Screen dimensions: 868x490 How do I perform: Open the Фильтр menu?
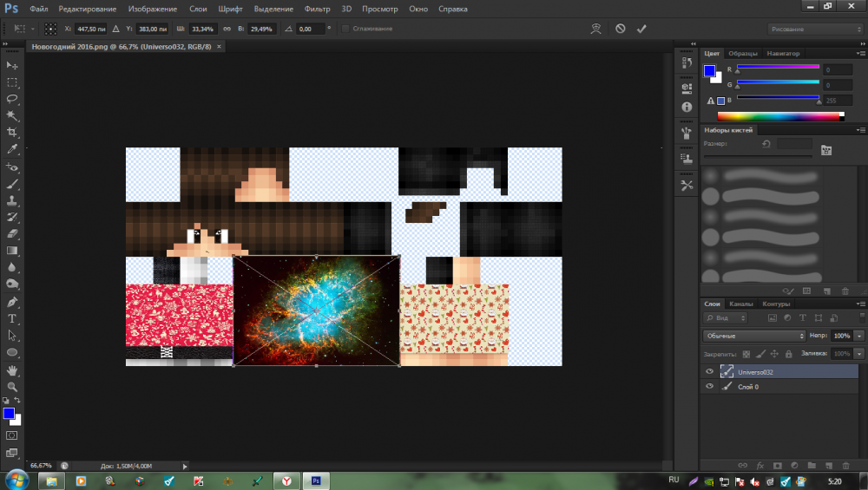coord(317,9)
